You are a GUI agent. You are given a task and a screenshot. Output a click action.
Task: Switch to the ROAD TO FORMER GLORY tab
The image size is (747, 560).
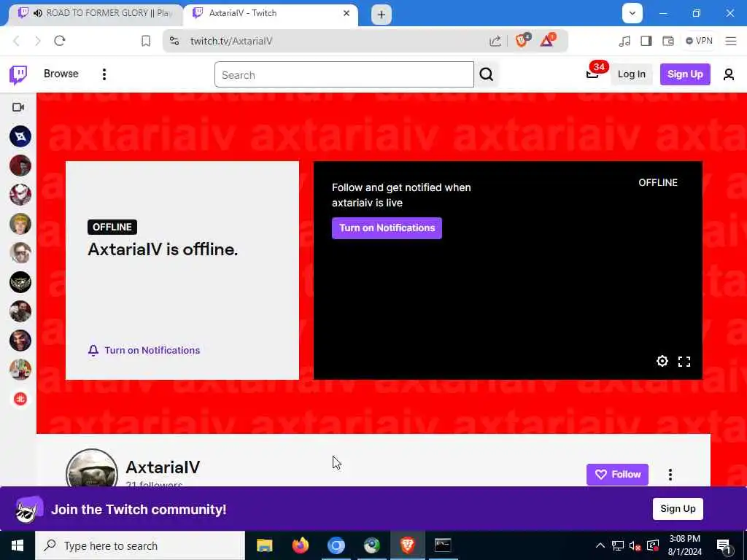[96, 13]
